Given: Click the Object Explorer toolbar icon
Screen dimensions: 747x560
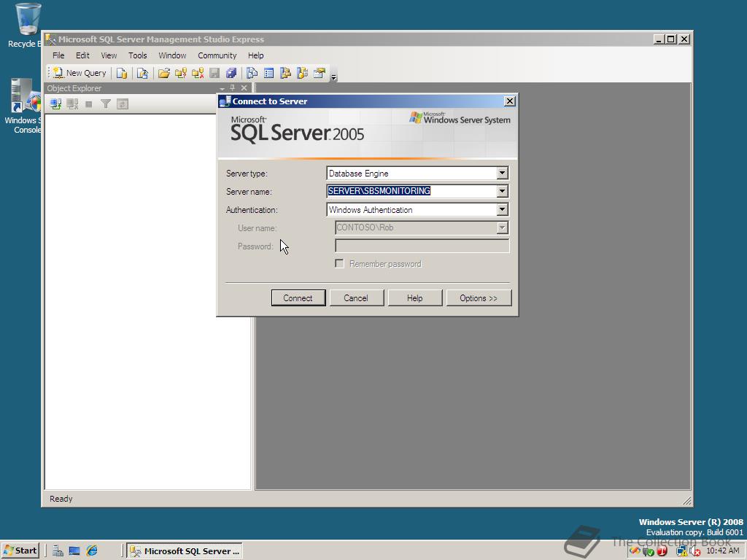Looking at the screenshot, I should coord(285,73).
